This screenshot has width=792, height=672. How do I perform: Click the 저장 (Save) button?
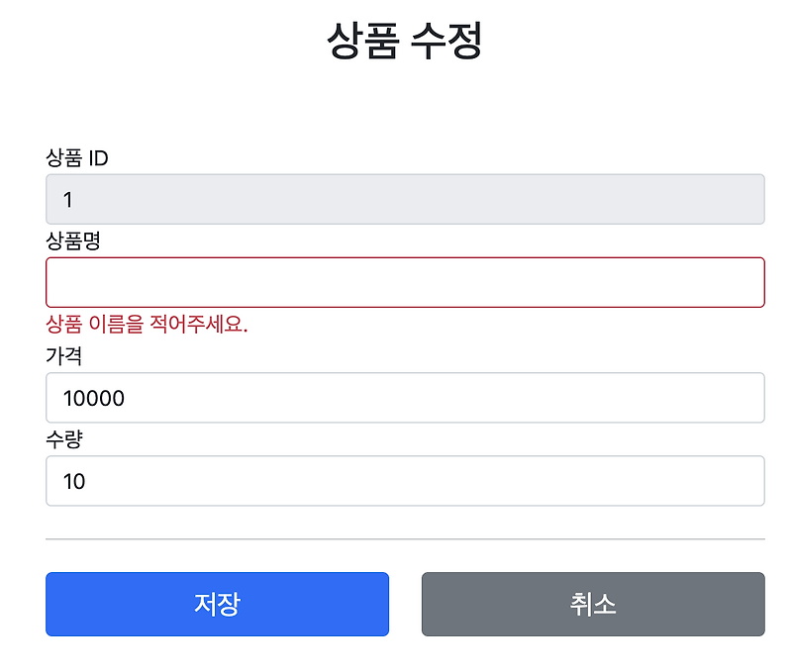pos(217,605)
